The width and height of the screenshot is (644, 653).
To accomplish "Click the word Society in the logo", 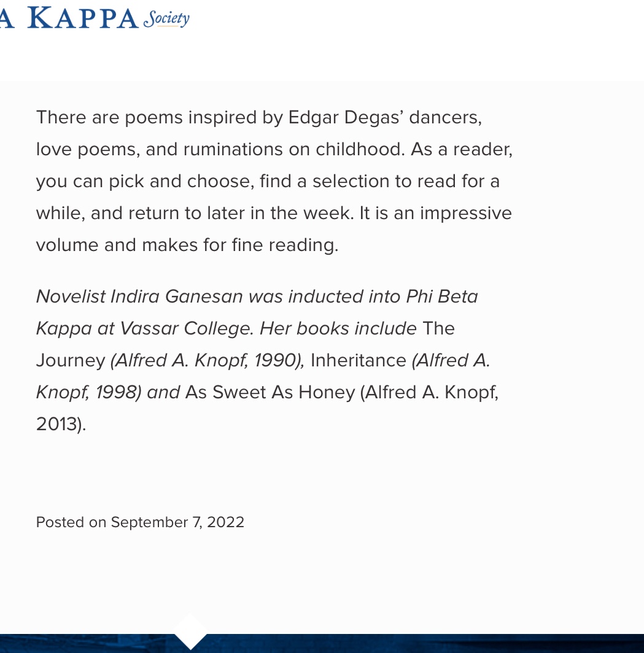I will (166, 19).
